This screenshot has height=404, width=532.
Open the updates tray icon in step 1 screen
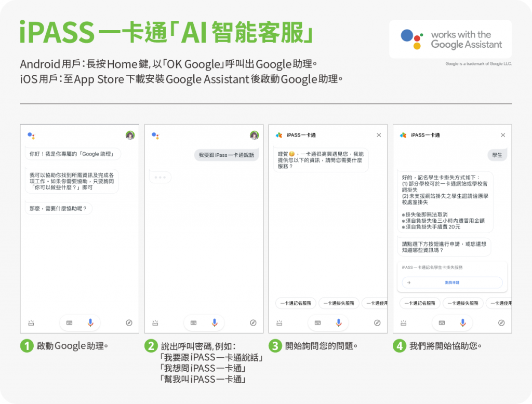click(31, 322)
